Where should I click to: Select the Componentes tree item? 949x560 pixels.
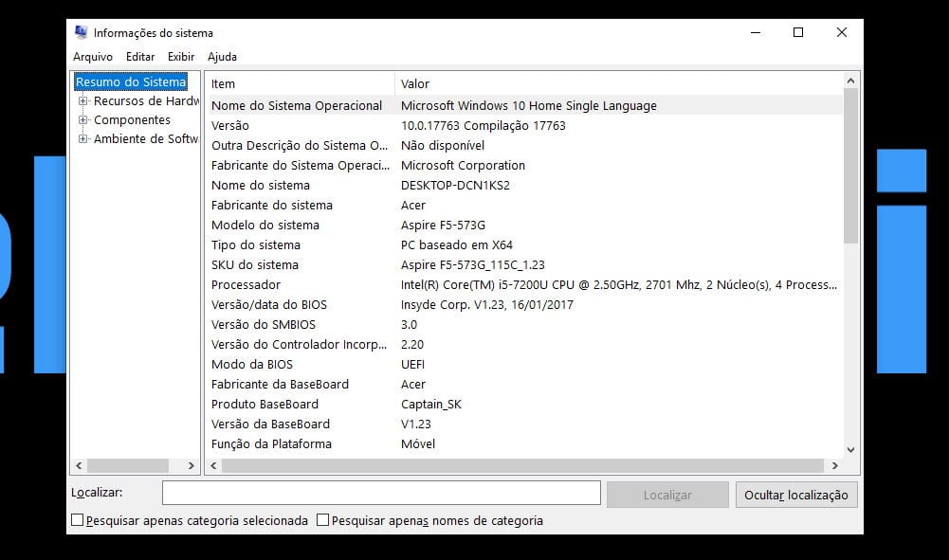point(132,119)
